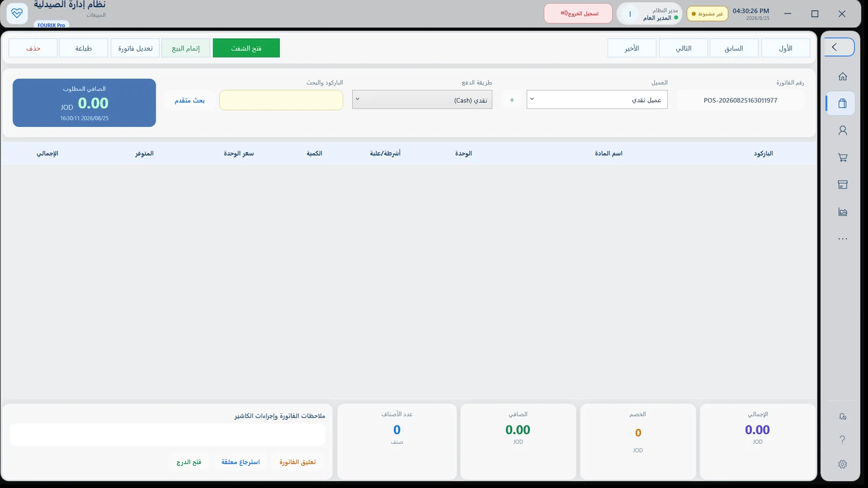
Task: Click the الباركود column header
Action: pos(763,153)
